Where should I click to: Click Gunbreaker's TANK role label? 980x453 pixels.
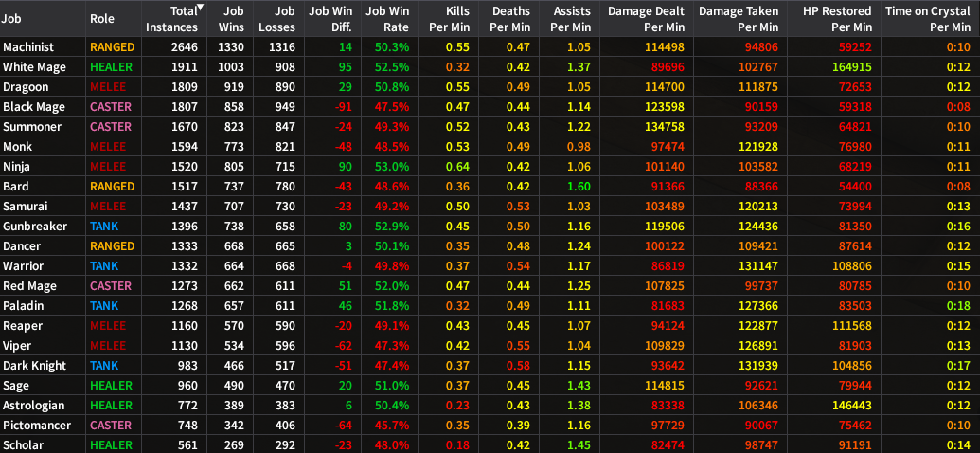[x=104, y=226]
